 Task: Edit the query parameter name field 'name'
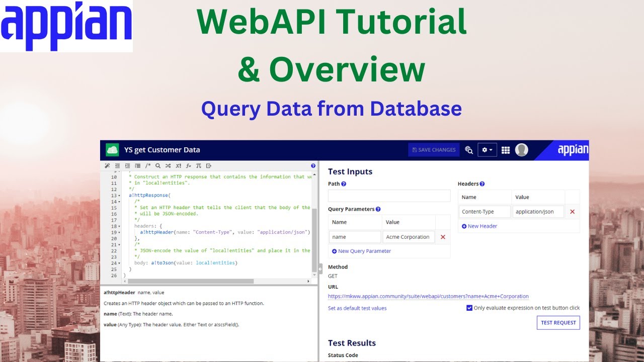(x=355, y=237)
